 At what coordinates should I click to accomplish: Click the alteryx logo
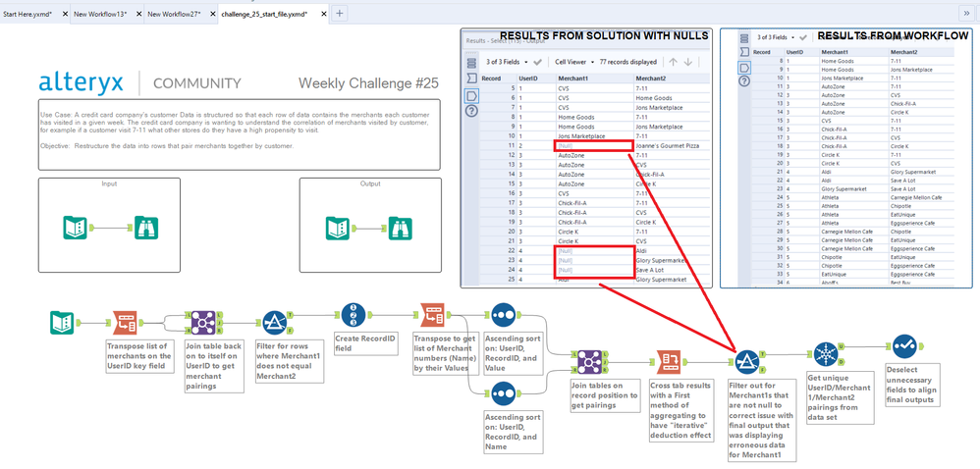pos(82,83)
